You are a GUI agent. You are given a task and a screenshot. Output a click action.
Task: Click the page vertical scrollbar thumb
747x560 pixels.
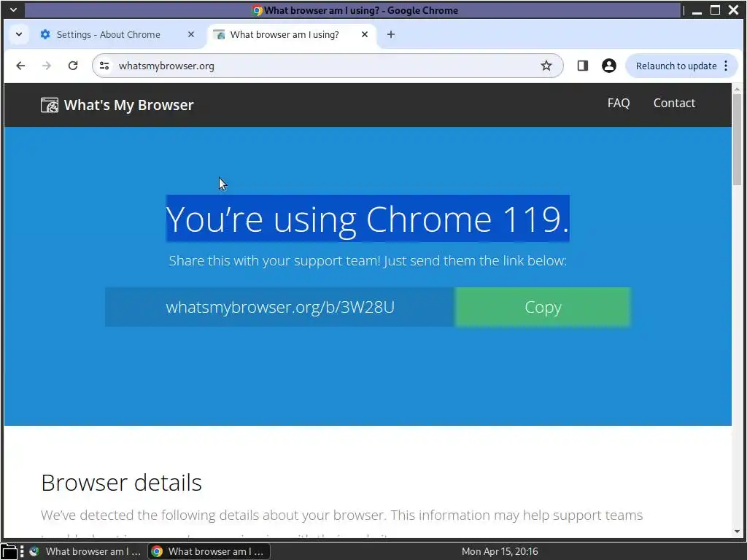click(x=737, y=139)
